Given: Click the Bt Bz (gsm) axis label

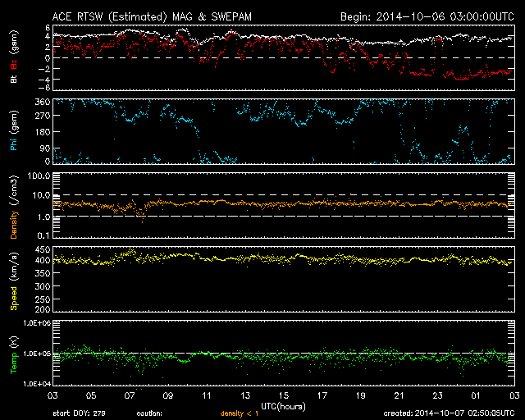Looking at the screenshot, I should click(13, 57).
